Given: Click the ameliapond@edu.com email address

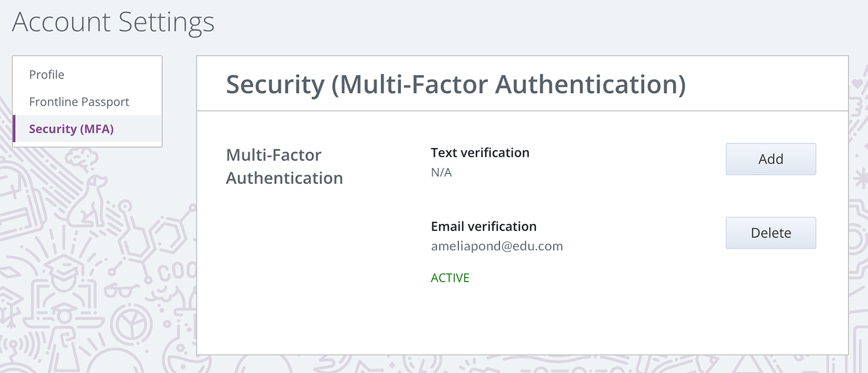Looking at the screenshot, I should click(497, 246).
